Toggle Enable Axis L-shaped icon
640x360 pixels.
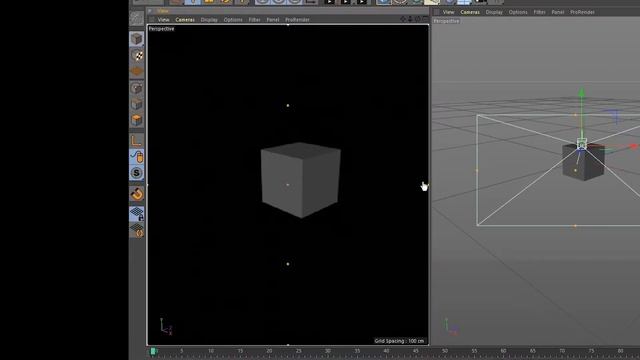(x=137, y=141)
